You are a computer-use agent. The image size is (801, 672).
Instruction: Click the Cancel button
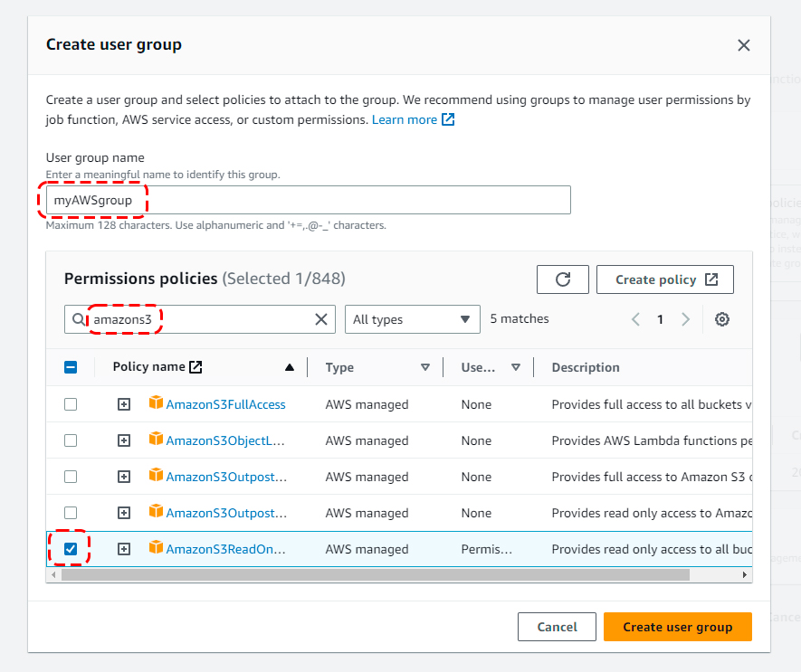tap(557, 627)
